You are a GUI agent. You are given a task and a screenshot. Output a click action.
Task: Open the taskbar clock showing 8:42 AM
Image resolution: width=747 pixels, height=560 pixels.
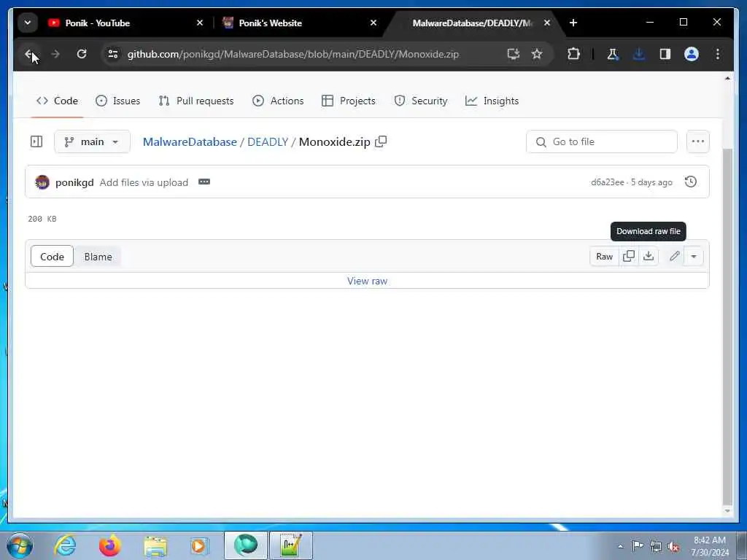(x=709, y=545)
